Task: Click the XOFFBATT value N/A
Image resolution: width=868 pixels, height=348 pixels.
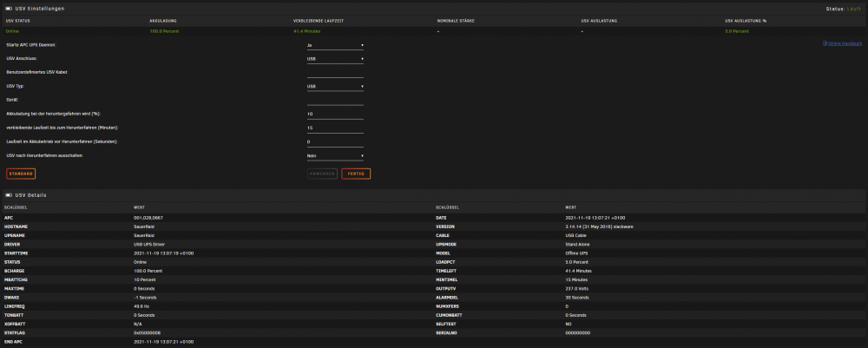Action: click(x=137, y=325)
